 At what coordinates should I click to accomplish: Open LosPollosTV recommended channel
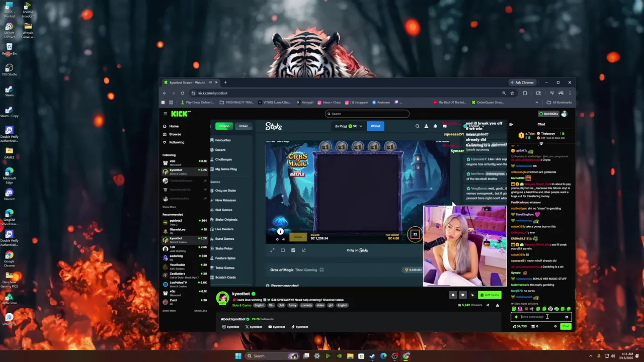(185, 284)
